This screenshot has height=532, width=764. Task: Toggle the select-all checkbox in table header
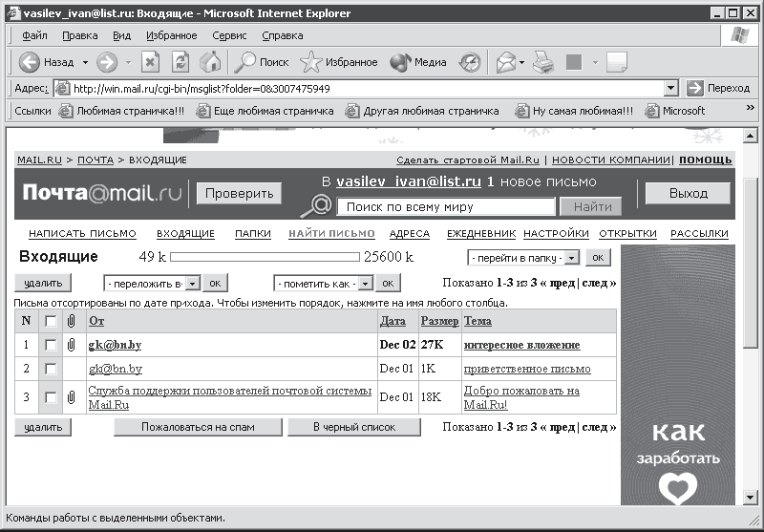pos(52,321)
